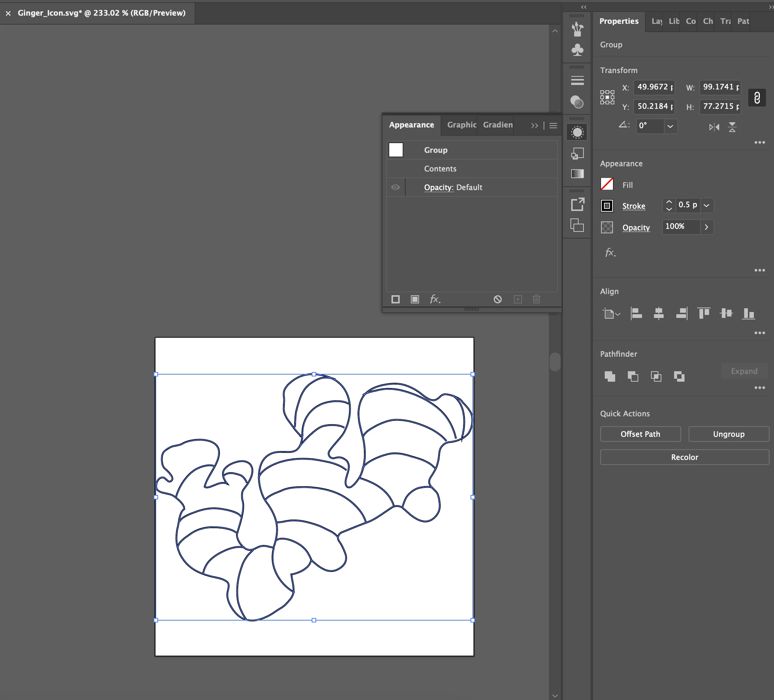This screenshot has width=774, height=700.
Task: Click the Fill color swatch
Action: [x=607, y=185]
